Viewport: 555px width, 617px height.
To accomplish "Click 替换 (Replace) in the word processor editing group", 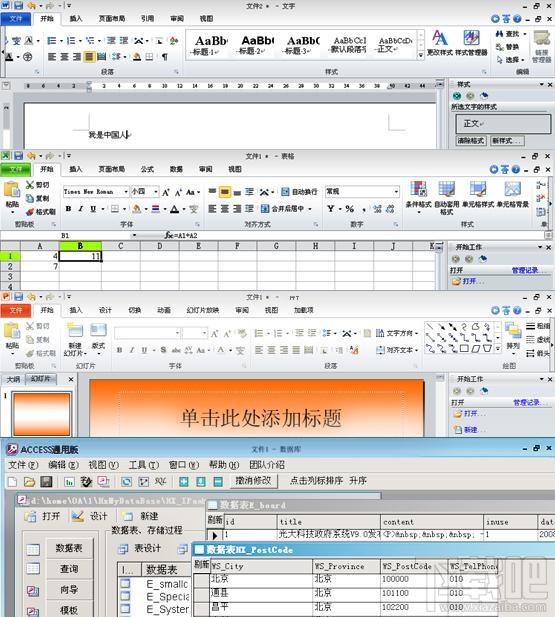I will [x=508, y=47].
